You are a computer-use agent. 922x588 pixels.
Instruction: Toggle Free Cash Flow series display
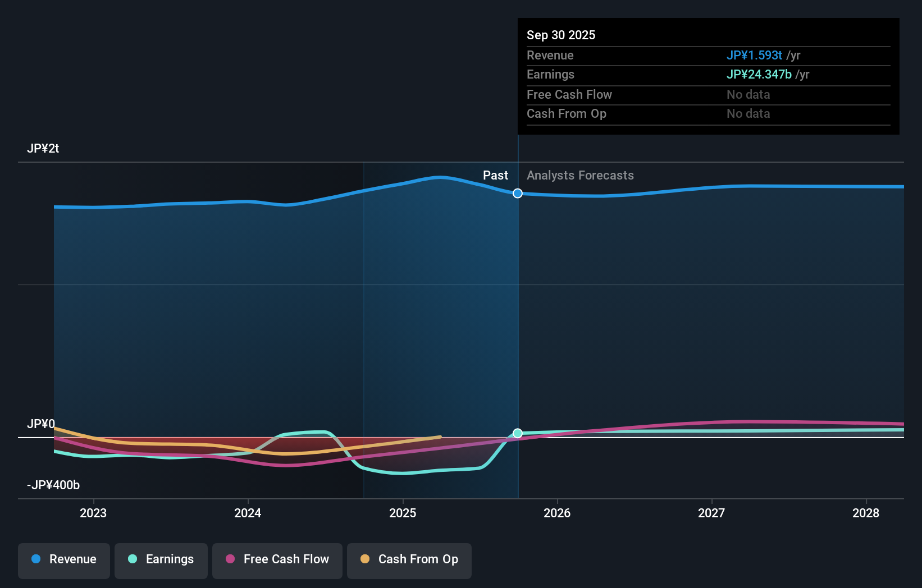[x=277, y=560]
